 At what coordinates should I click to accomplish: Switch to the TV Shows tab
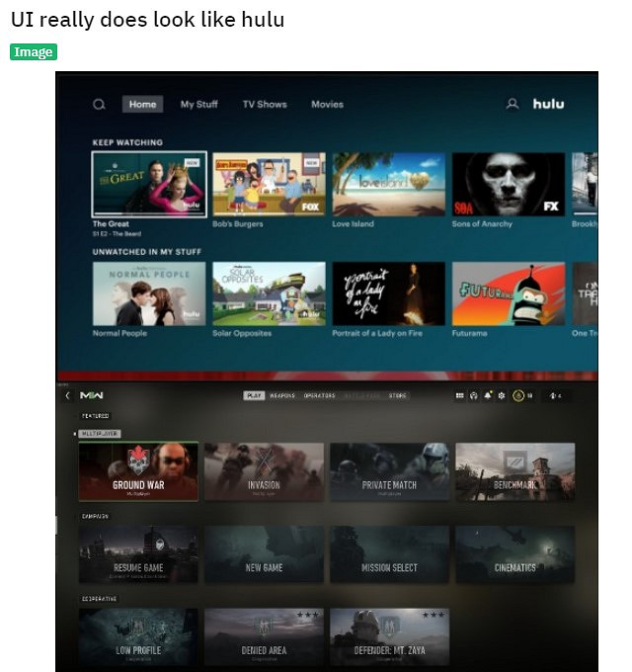tap(265, 105)
